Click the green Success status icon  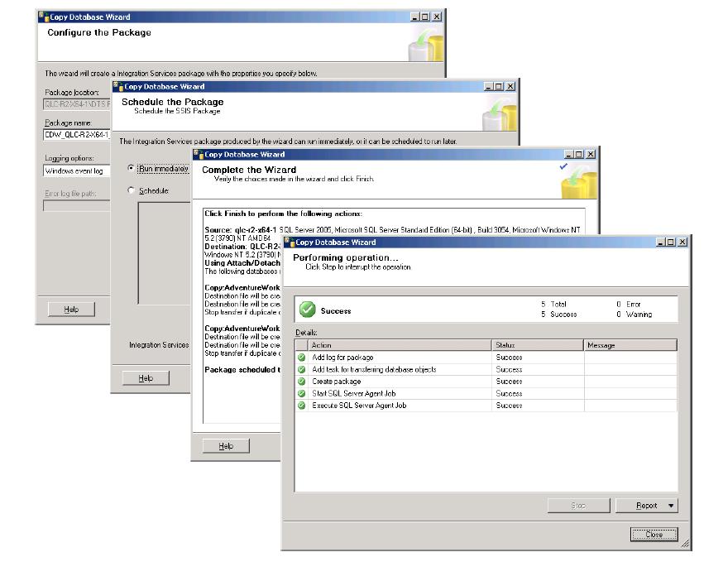307,310
